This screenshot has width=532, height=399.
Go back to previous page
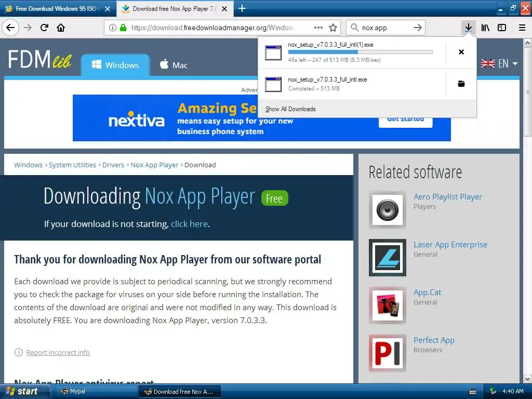[10, 28]
